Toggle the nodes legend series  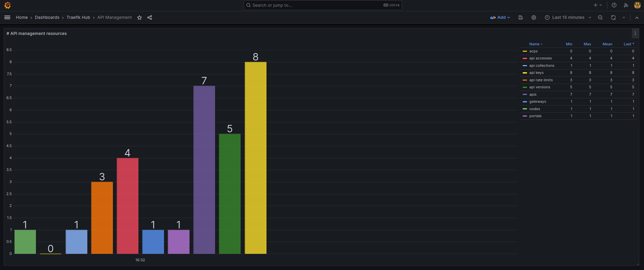pos(535,109)
